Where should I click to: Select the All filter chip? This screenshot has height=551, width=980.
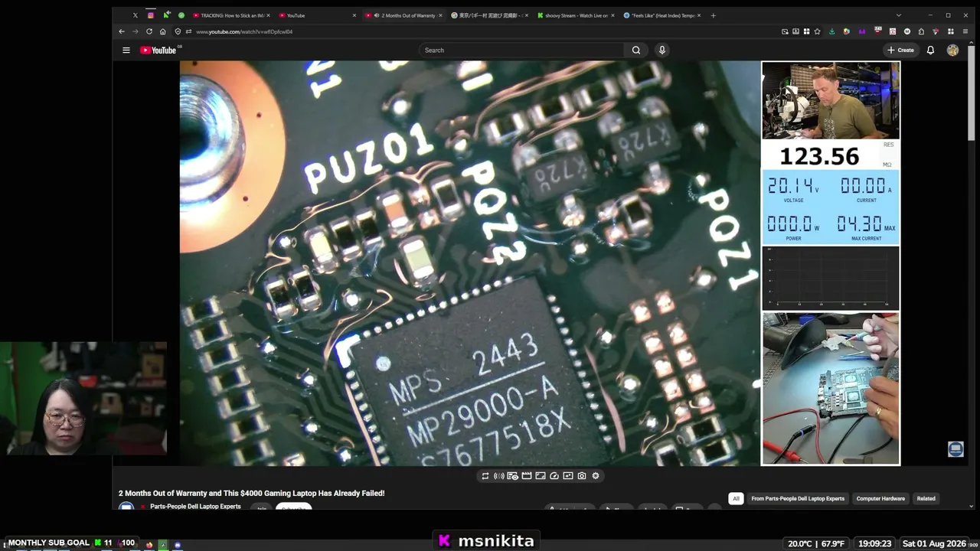coord(736,499)
